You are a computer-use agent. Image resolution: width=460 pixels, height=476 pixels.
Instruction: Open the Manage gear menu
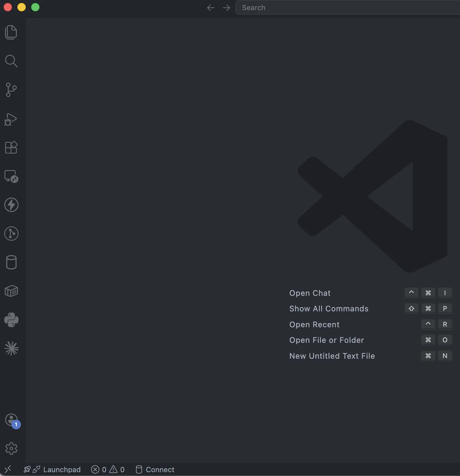tap(11, 448)
